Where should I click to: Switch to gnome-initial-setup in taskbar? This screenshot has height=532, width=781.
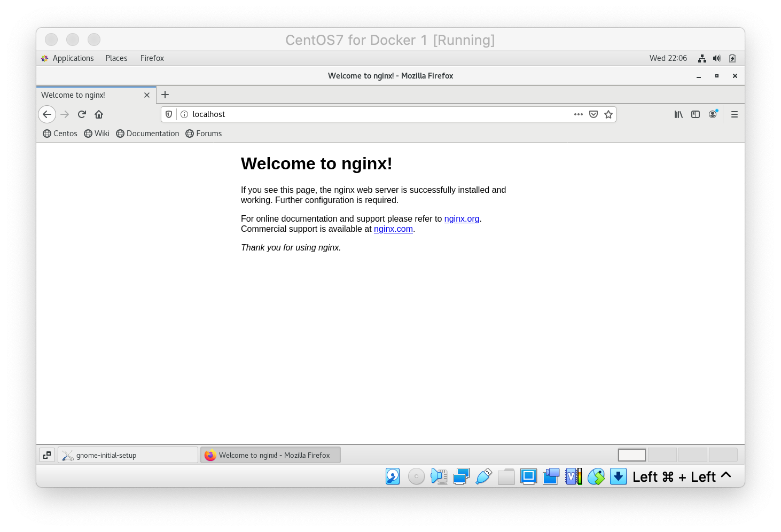pyautogui.click(x=128, y=455)
